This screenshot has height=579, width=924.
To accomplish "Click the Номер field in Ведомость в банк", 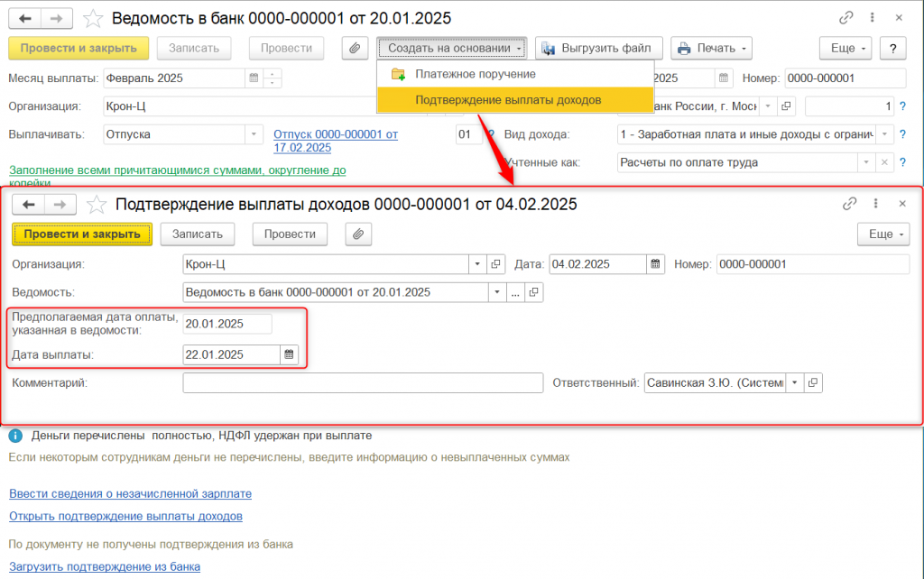I will tap(845, 78).
